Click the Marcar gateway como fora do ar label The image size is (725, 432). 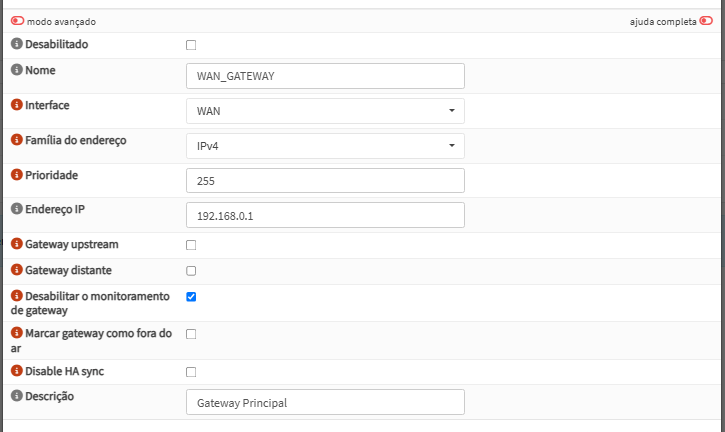pyautogui.click(x=92, y=340)
